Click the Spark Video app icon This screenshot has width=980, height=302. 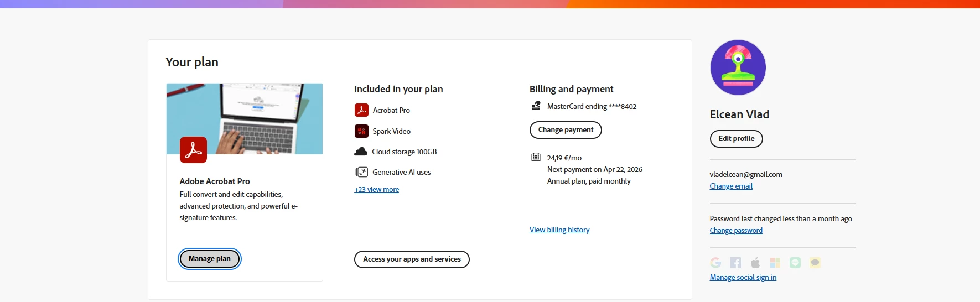point(361,131)
